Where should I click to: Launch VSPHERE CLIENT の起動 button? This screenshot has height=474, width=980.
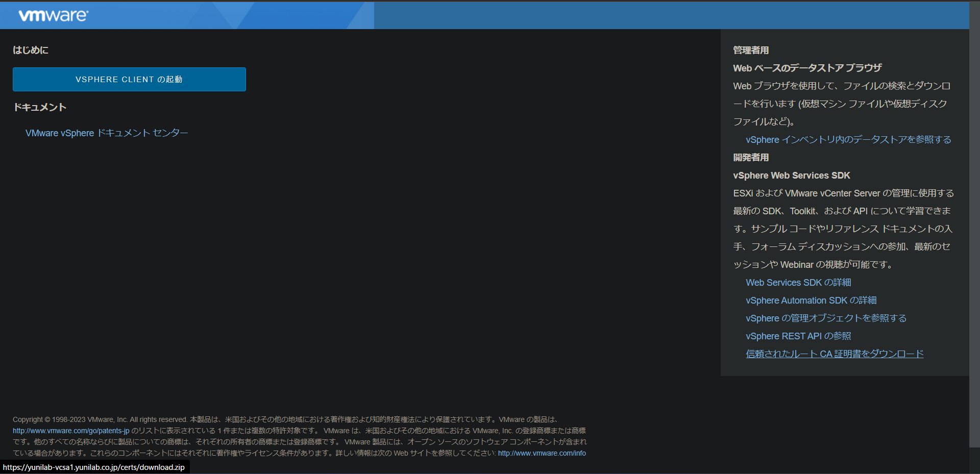pos(129,79)
